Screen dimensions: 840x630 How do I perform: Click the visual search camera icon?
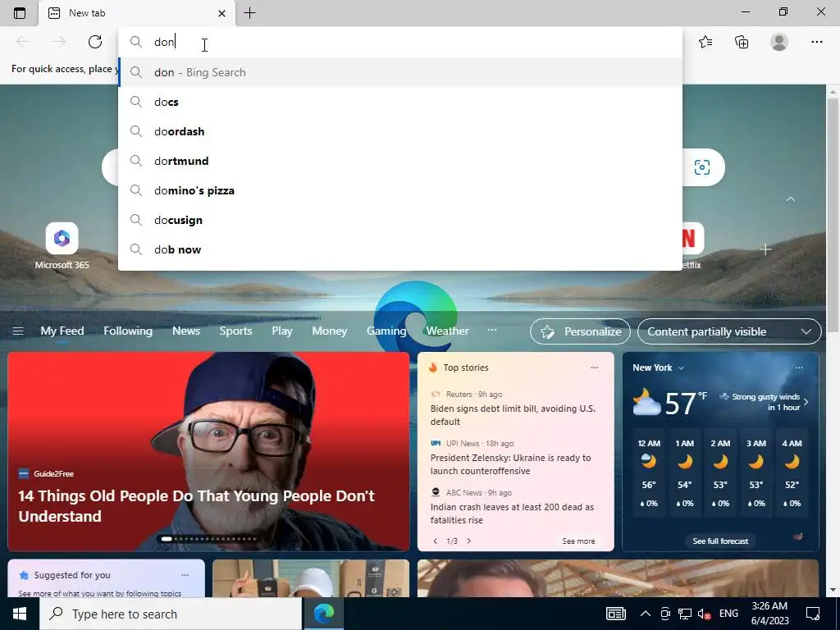pyautogui.click(x=702, y=167)
